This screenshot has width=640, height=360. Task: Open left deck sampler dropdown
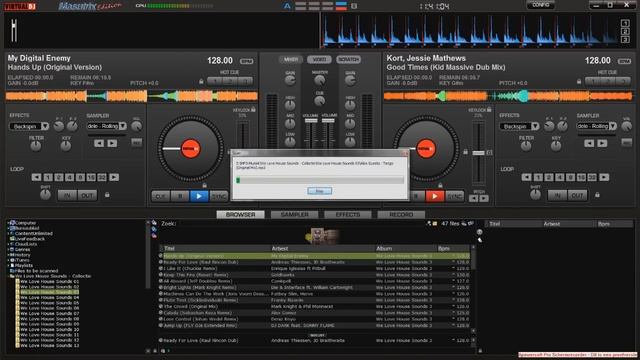click(x=122, y=126)
